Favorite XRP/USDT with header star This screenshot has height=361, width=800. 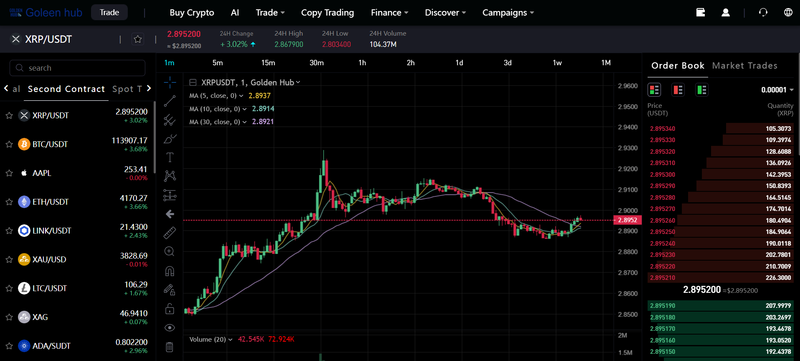point(137,39)
